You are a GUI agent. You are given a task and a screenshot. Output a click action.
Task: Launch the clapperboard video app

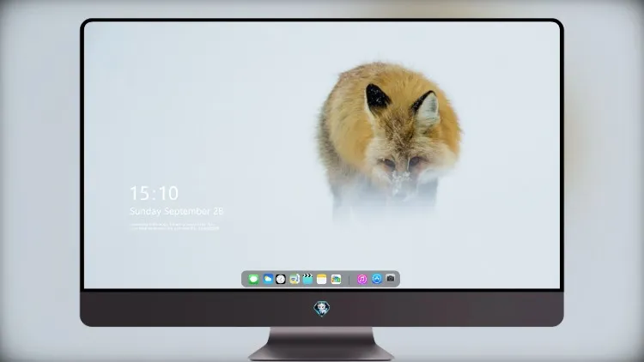(307, 279)
